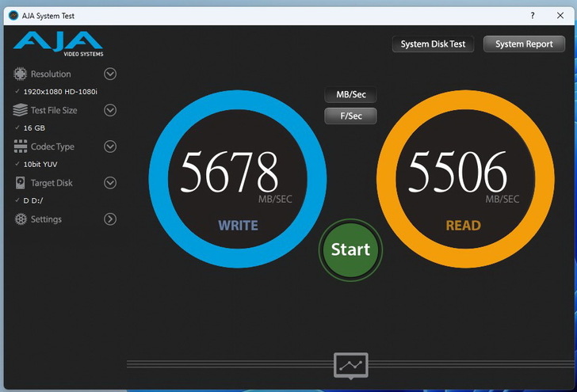Select the 1920x1080 HD-1080i option
Screen dimensions: 577x392
tap(60, 92)
